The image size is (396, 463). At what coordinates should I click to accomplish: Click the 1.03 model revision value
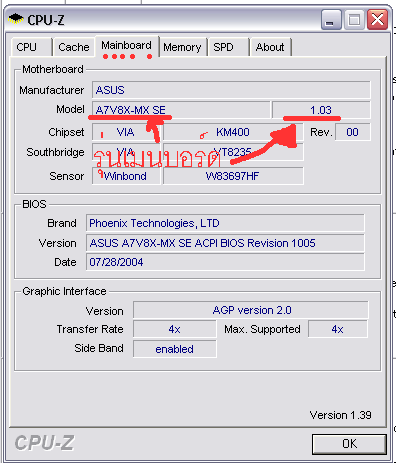(x=321, y=110)
